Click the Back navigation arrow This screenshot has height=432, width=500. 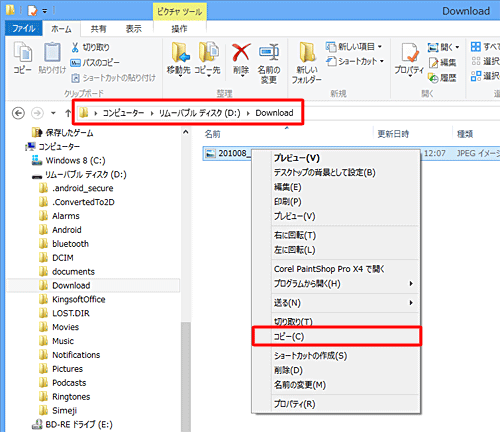click(18, 113)
